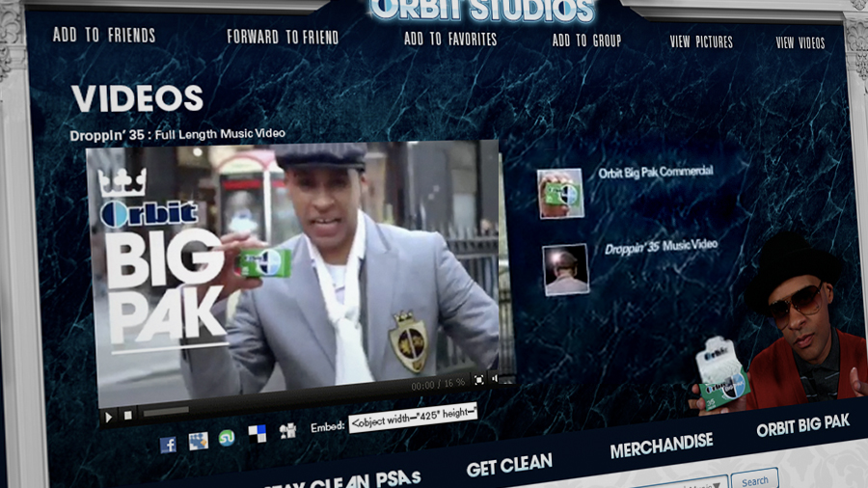Open View Videos
This screenshot has height=488, width=868.
tap(800, 42)
